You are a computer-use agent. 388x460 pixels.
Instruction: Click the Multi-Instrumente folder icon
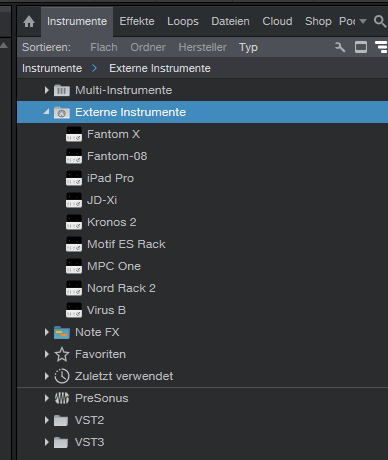pos(62,90)
